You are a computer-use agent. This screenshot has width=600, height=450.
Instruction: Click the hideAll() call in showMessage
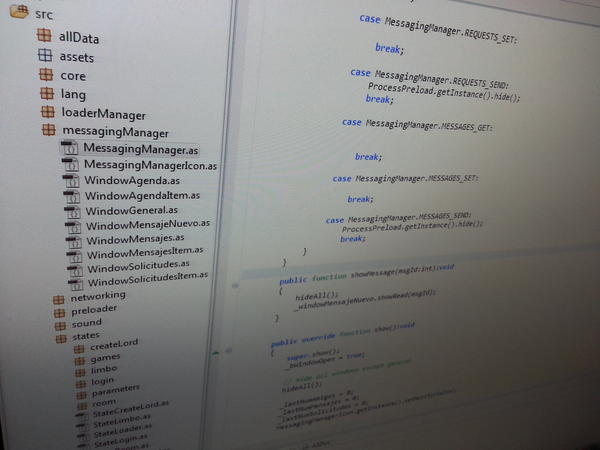317,296
